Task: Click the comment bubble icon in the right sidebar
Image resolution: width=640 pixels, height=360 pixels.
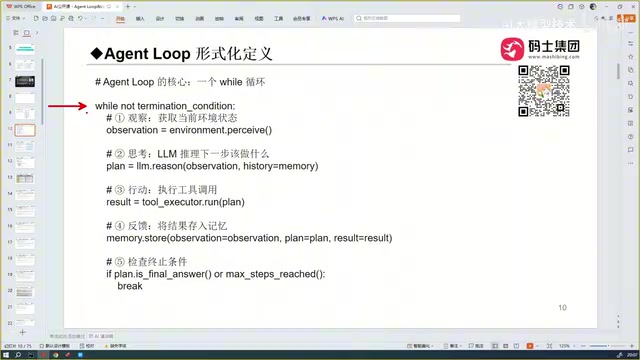Action: pyautogui.click(x=631, y=150)
